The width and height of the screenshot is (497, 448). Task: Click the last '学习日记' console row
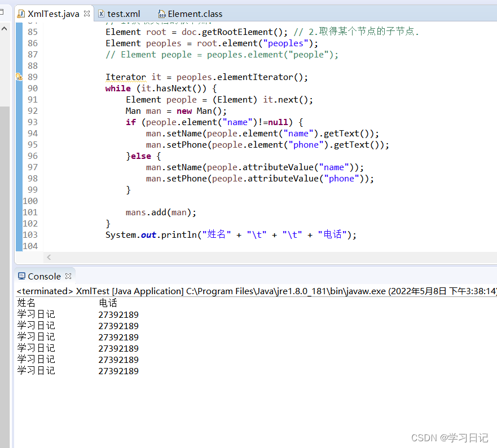[x=36, y=371]
